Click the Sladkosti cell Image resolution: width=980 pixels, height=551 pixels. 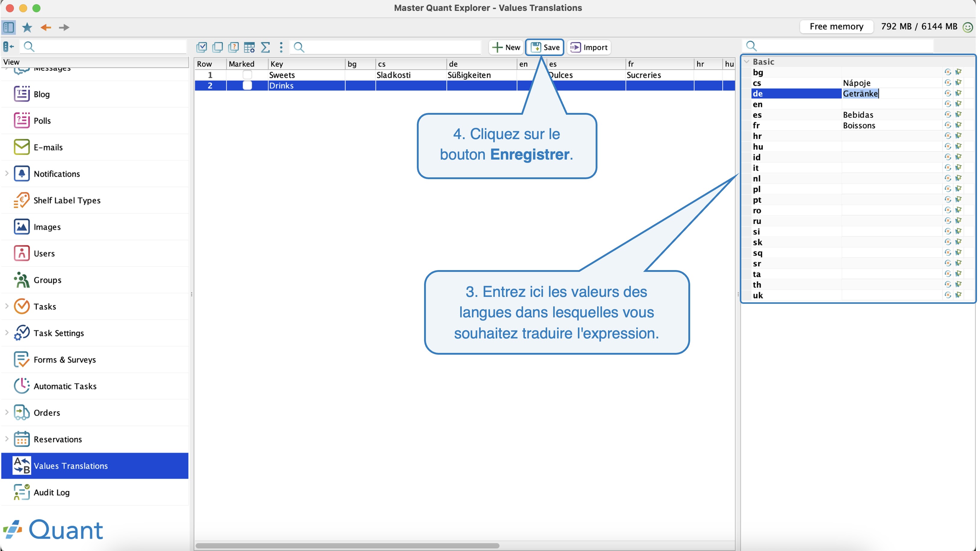click(x=411, y=75)
